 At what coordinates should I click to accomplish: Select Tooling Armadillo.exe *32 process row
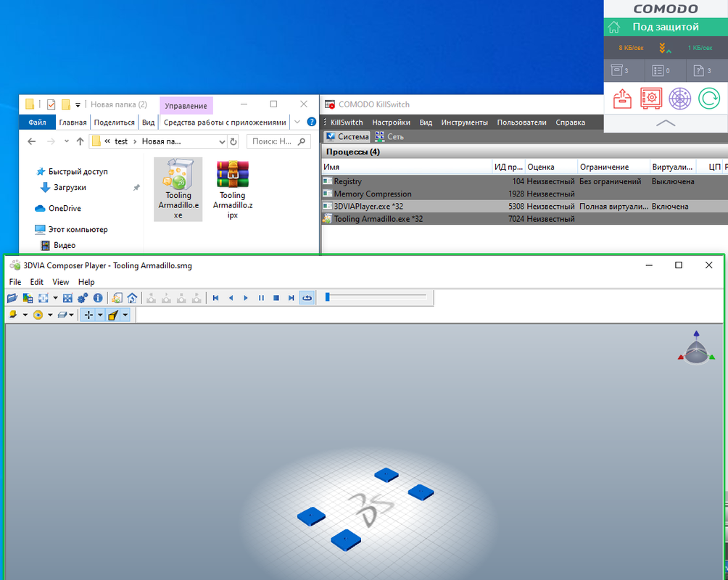click(525, 219)
